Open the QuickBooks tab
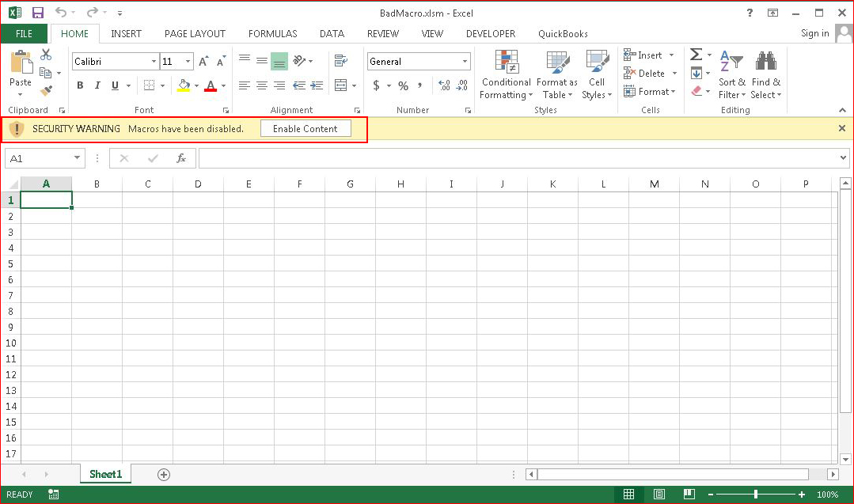 click(564, 34)
